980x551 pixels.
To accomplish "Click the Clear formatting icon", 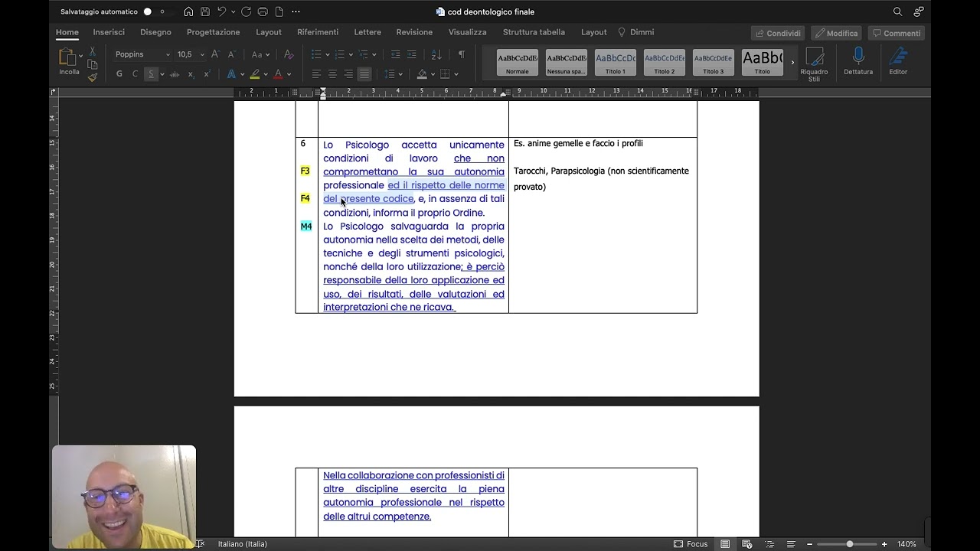I will [289, 54].
